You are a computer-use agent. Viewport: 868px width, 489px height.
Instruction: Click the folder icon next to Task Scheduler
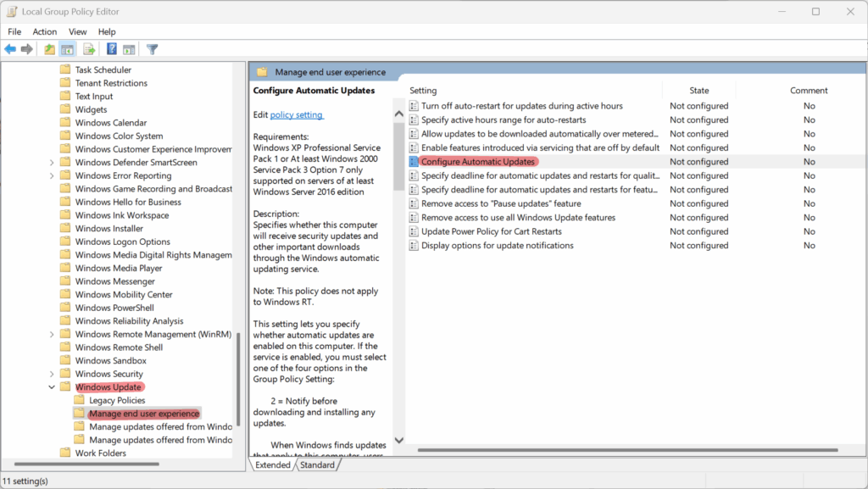pos(65,69)
